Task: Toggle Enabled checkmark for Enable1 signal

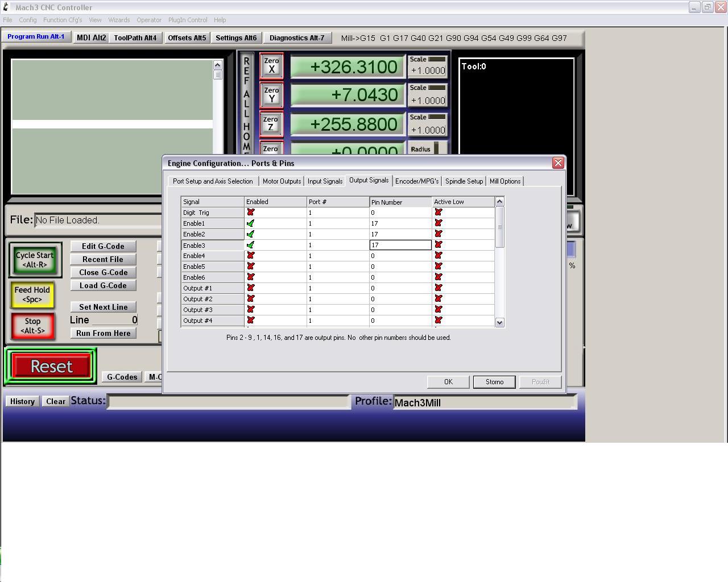Action: (251, 223)
